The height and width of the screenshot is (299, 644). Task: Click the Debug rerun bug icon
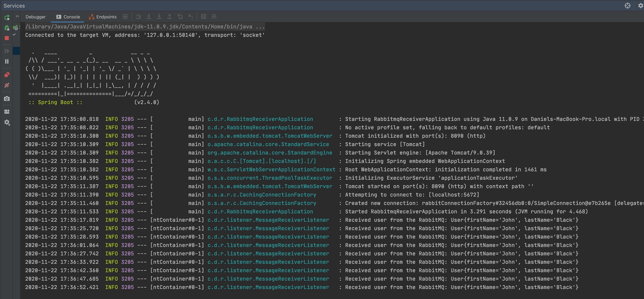(x=7, y=28)
